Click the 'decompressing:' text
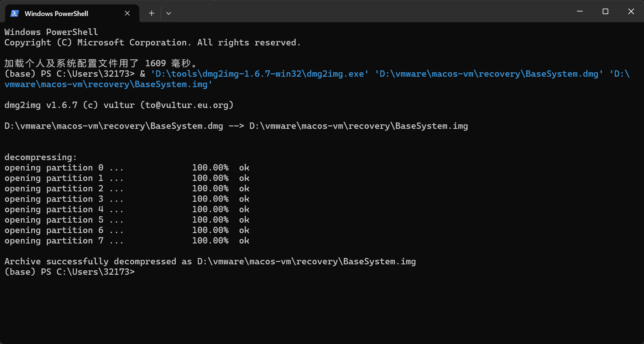 [41, 157]
